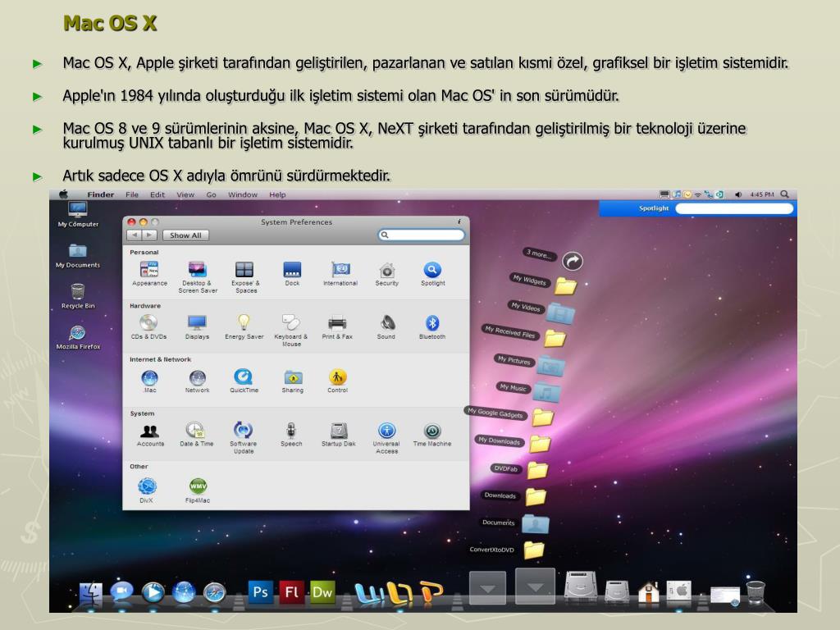Open QuickTime Player in the dock
This screenshot has height=630, width=840.
coord(153,592)
